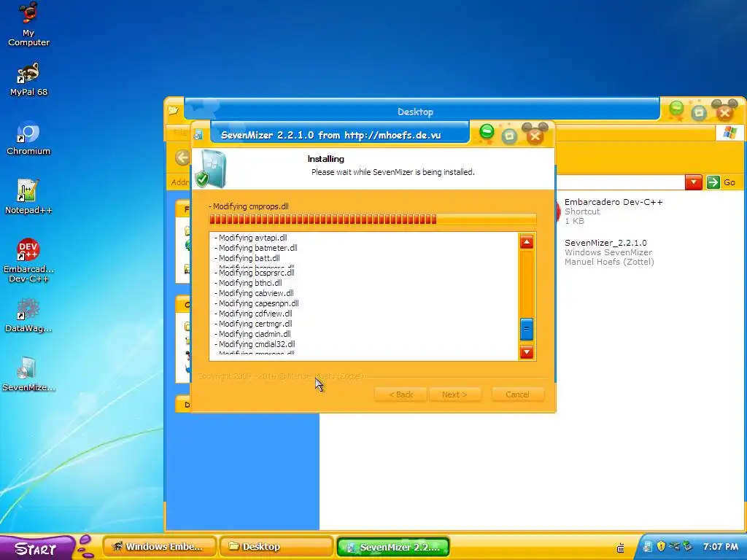Image resolution: width=747 pixels, height=560 pixels.
Task: Click the installation progress bar
Action: (x=373, y=219)
